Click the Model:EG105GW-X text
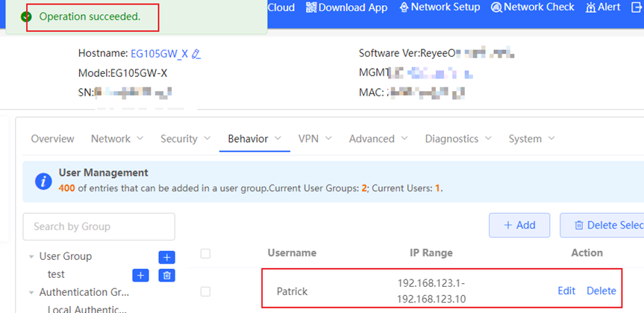The image size is (644, 313). (x=123, y=73)
